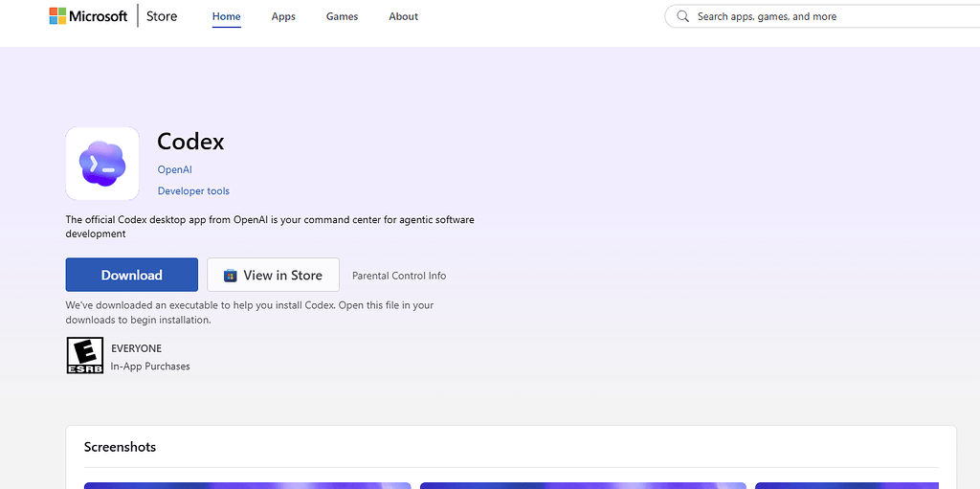Open the About tab

click(x=403, y=16)
